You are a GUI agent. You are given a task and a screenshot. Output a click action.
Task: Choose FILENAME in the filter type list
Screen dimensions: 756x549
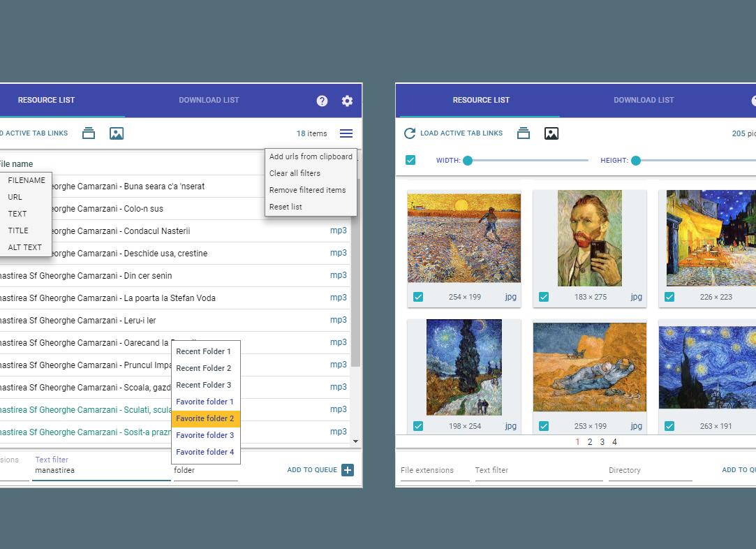pos(26,180)
